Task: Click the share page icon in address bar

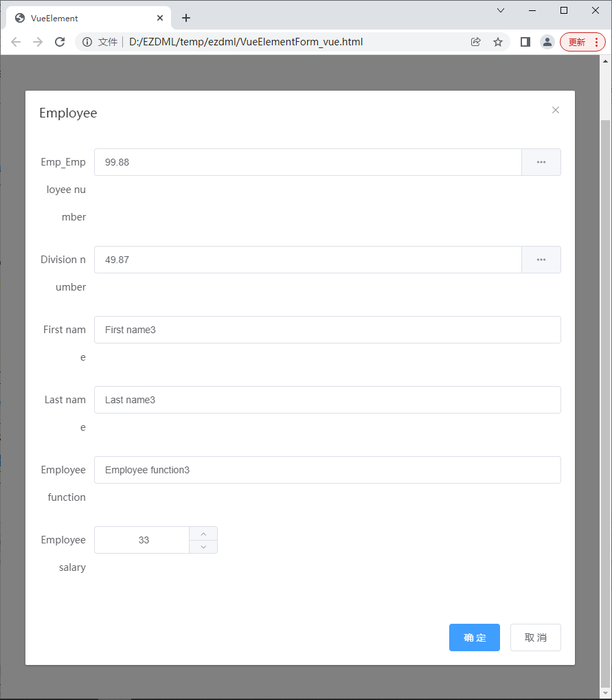Action: (x=476, y=42)
